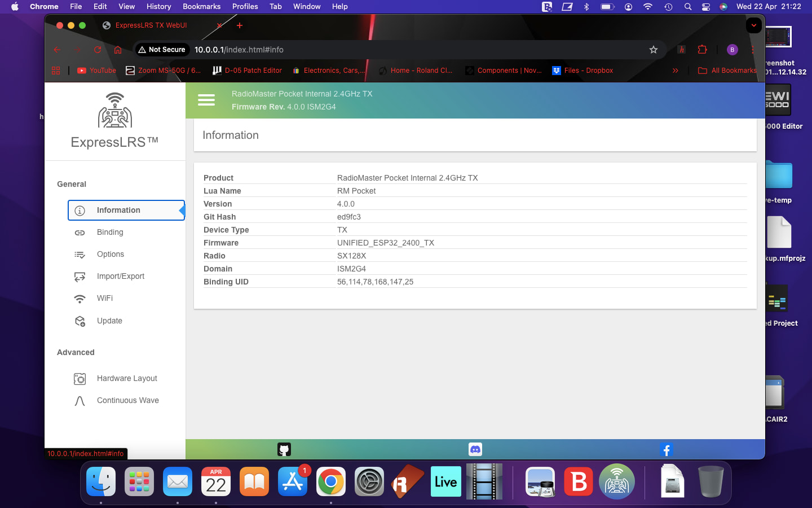Click the GitHub icon in footer
Image resolution: width=812 pixels, height=508 pixels.
[x=284, y=449]
